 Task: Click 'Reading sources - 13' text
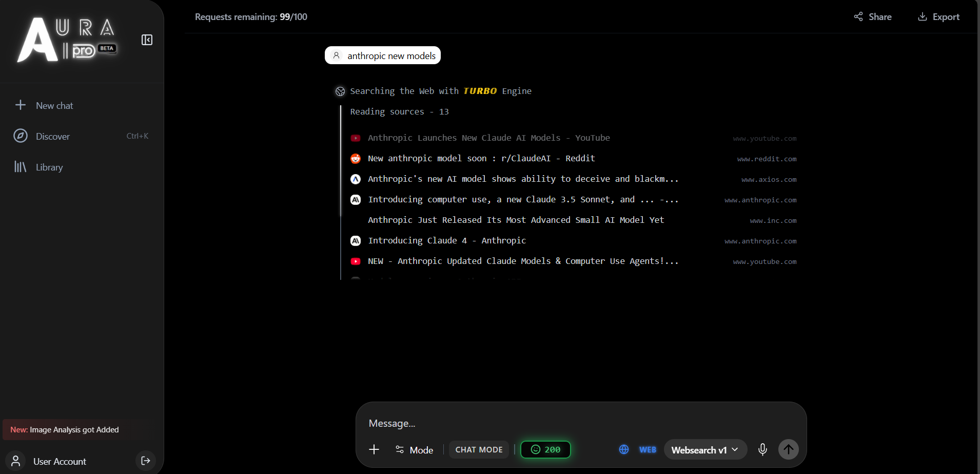400,111
